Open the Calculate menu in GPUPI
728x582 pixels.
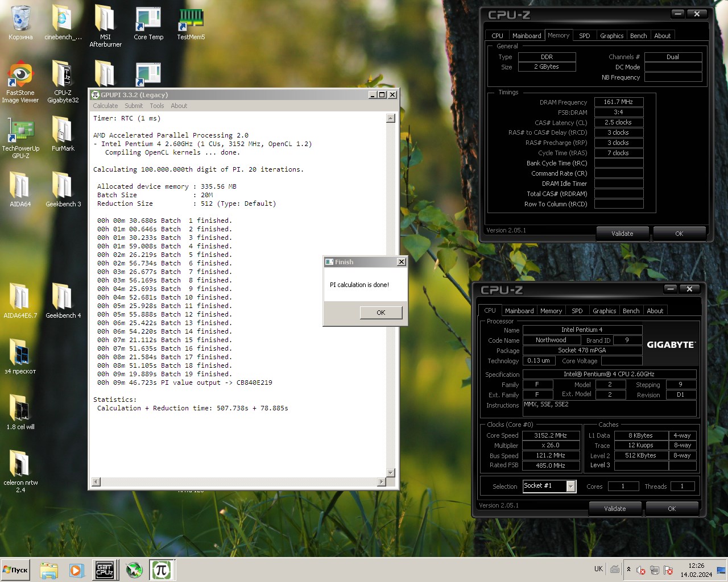[105, 106]
